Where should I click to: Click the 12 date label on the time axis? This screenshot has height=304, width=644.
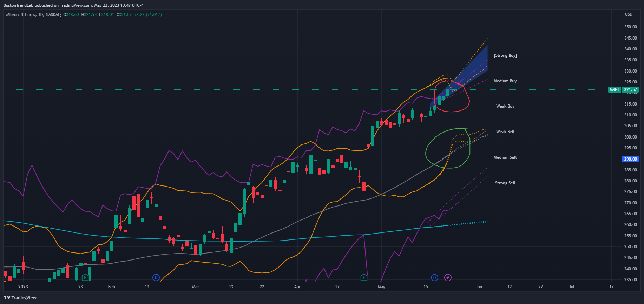[510, 287]
